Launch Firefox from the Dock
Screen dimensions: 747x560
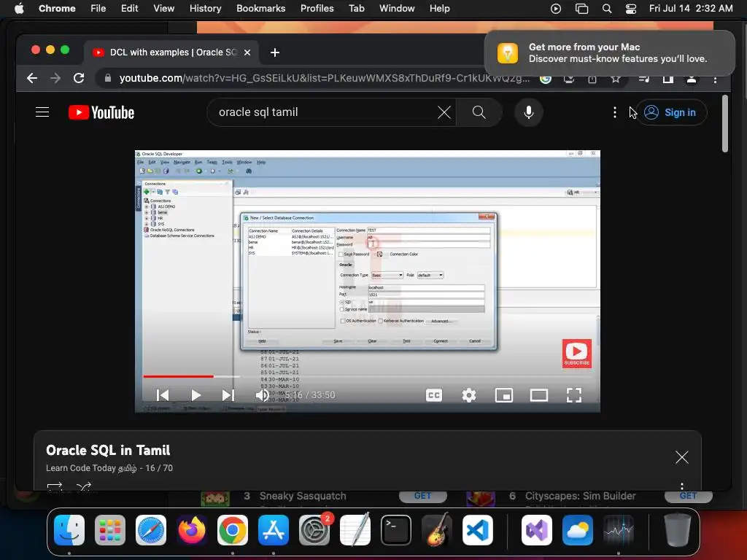[192, 530]
